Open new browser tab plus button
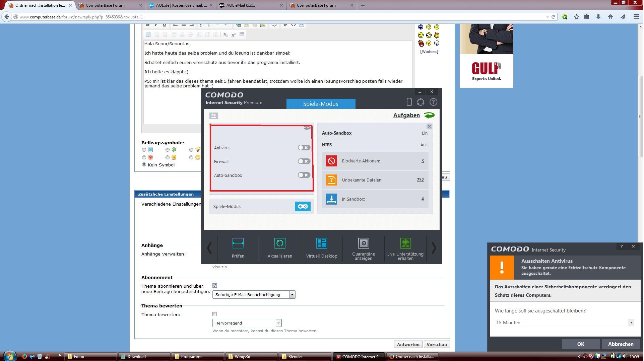 (x=363, y=5)
